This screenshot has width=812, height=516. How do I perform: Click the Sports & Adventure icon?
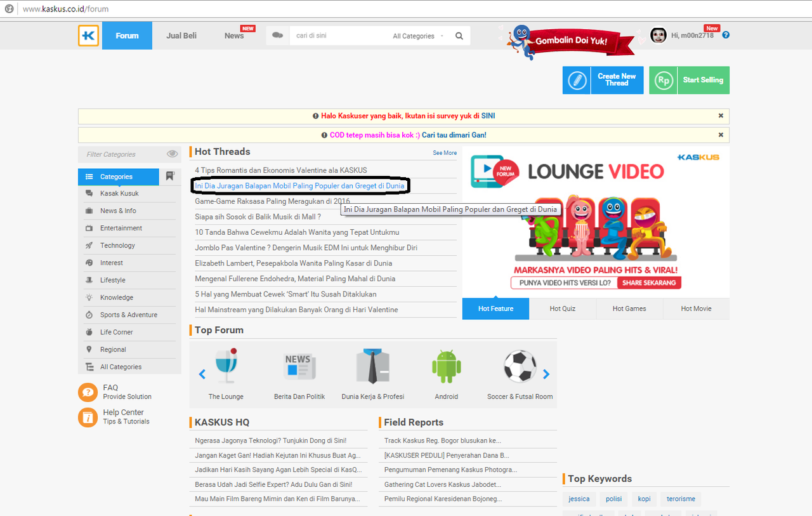[x=89, y=315]
